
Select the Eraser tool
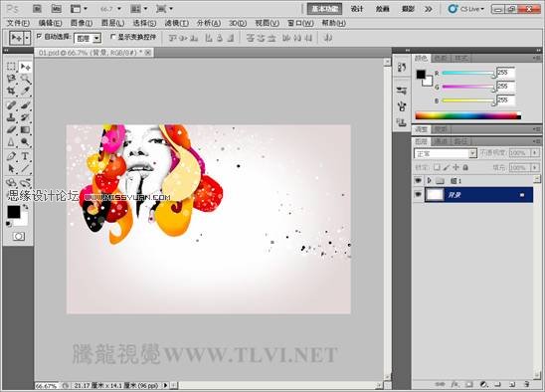(11, 129)
